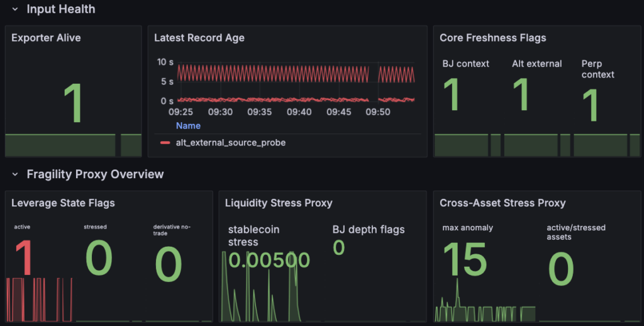Image resolution: width=644 pixels, height=326 pixels.
Task: Open the Latest Record Age panel title
Action: (199, 38)
